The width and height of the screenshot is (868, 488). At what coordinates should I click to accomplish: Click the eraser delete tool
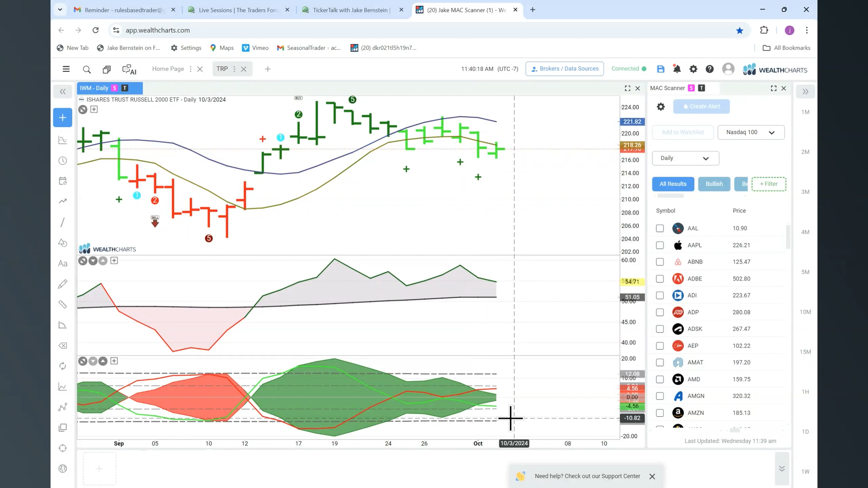[x=62, y=346]
